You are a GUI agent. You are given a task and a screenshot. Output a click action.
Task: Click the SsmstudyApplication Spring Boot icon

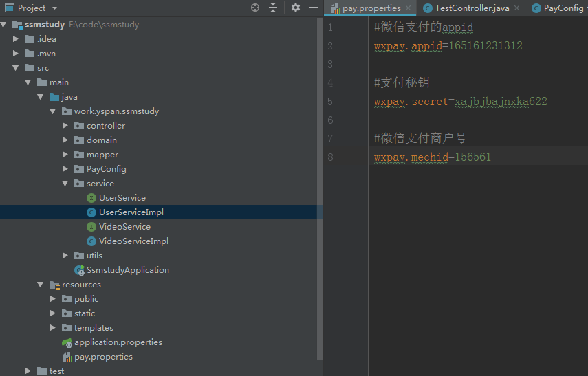80,270
